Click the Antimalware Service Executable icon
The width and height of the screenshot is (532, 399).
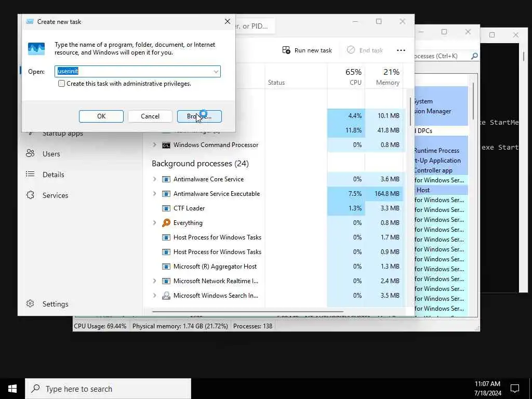click(x=166, y=194)
